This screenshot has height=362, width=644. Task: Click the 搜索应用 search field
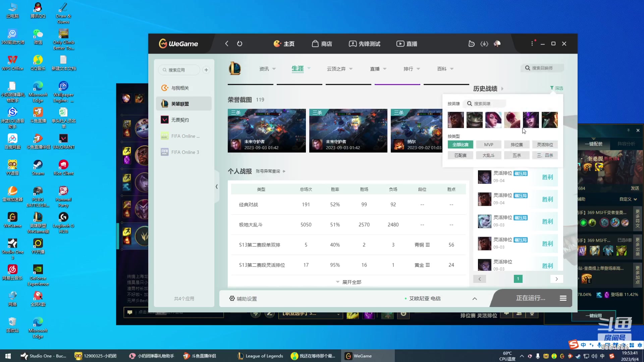pyautogui.click(x=179, y=70)
